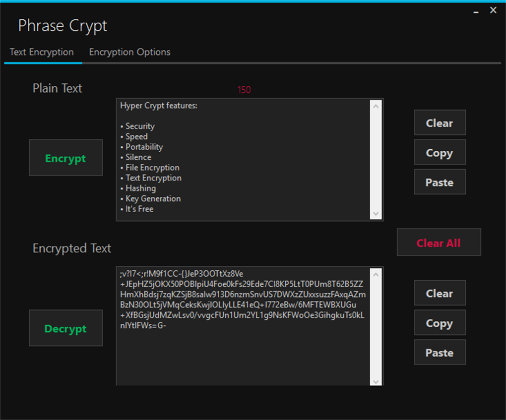Click the Plain Text scrollbar up arrow
The height and width of the screenshot is (420, 506).
click(376, 106)
